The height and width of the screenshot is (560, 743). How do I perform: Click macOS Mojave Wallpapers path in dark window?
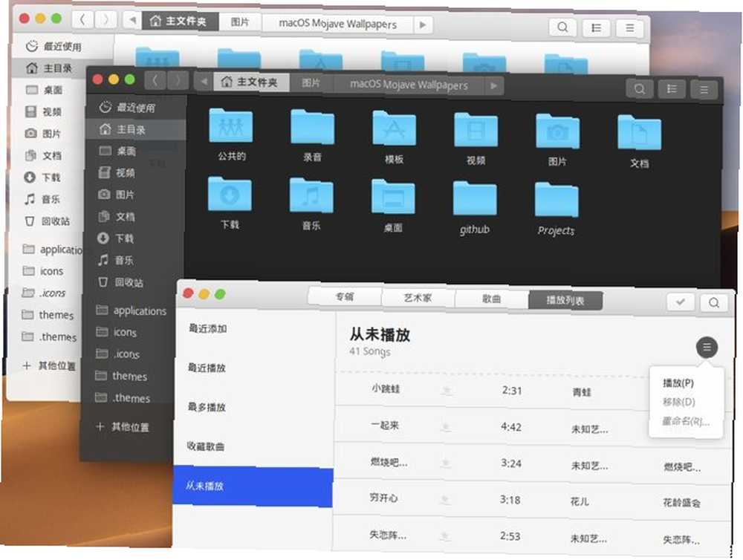click(x=409, y=85)
